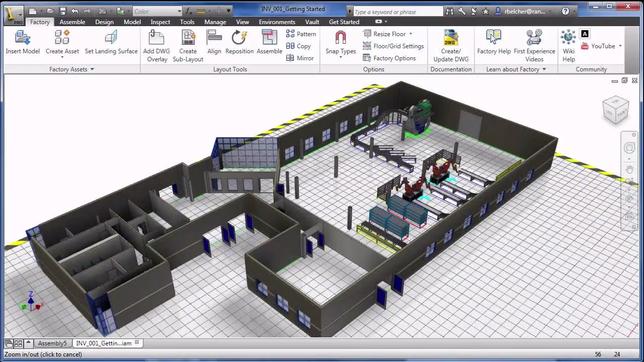Open the rbelcher account dropdown
This screenshot has height=362, width=644.
551,11
